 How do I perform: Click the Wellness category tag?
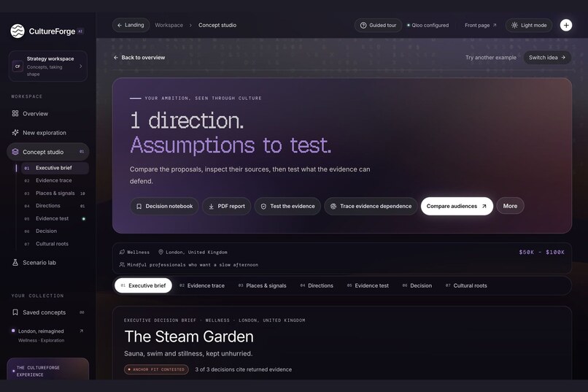point(134,252)
